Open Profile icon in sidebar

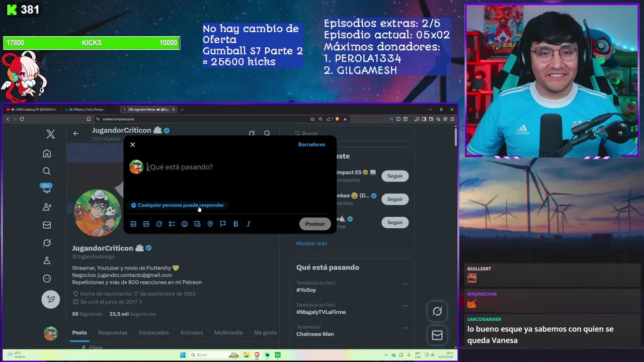pyautogui.click(x=47, y=260)
